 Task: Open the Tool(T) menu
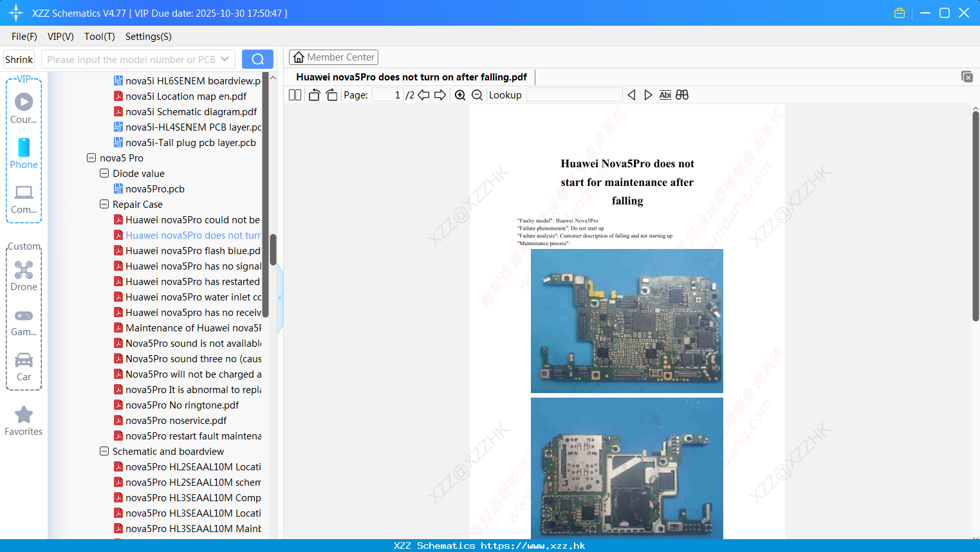(100, 37)
